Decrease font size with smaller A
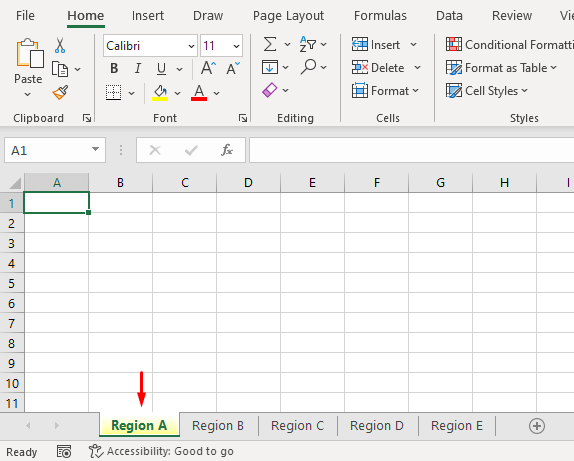Screen dimensions: 574x461 pos(232,68)
